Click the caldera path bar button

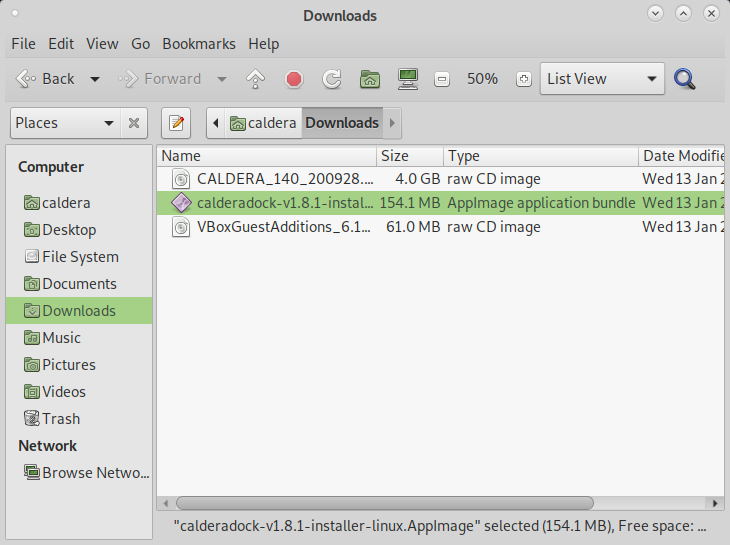[264, 123]
